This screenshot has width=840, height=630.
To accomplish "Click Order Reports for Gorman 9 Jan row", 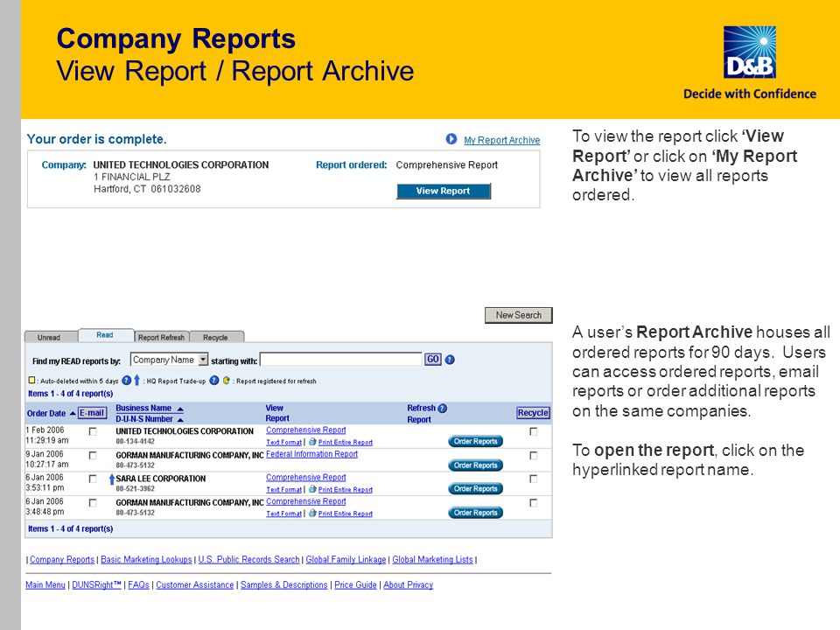I will pyautogui.click(x=475, y=465).
